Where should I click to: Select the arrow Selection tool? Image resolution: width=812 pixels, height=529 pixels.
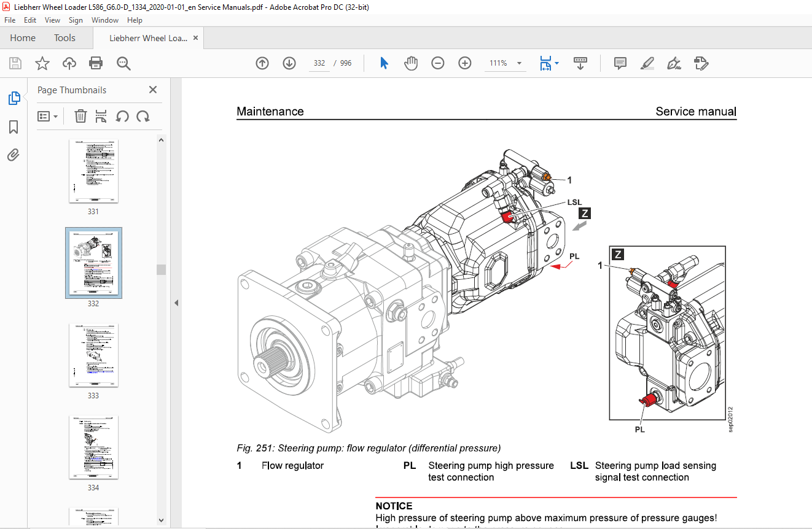(385, 63)
